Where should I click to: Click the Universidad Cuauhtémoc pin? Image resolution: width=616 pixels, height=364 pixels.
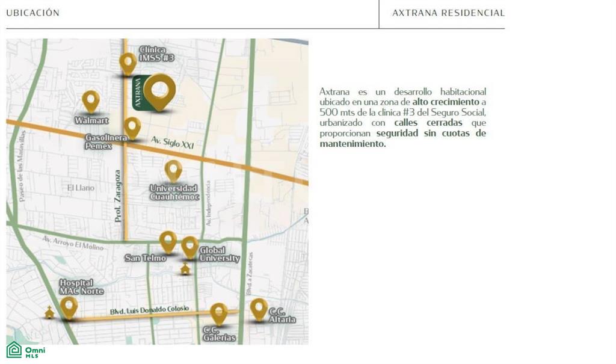point(173,171)
